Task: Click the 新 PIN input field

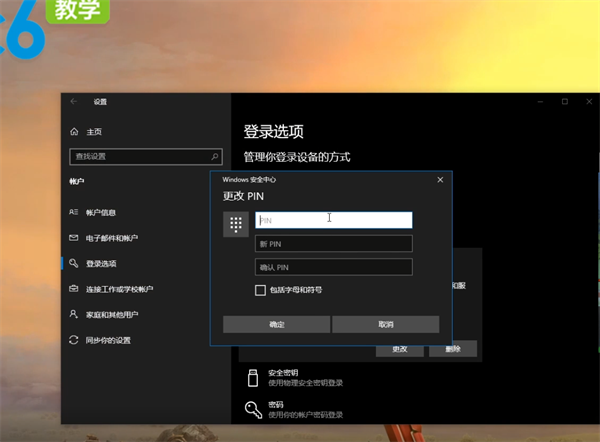Action: [x=334, y=244]
